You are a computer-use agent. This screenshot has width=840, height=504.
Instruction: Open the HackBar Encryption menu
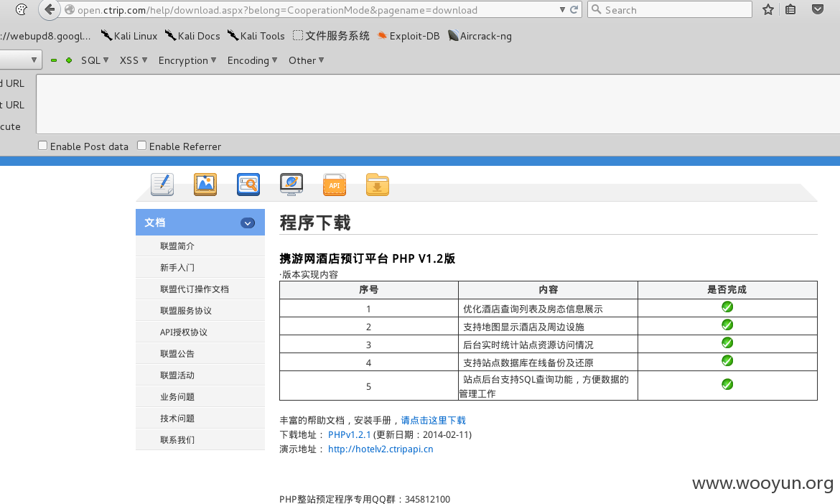tap(187, 60)
